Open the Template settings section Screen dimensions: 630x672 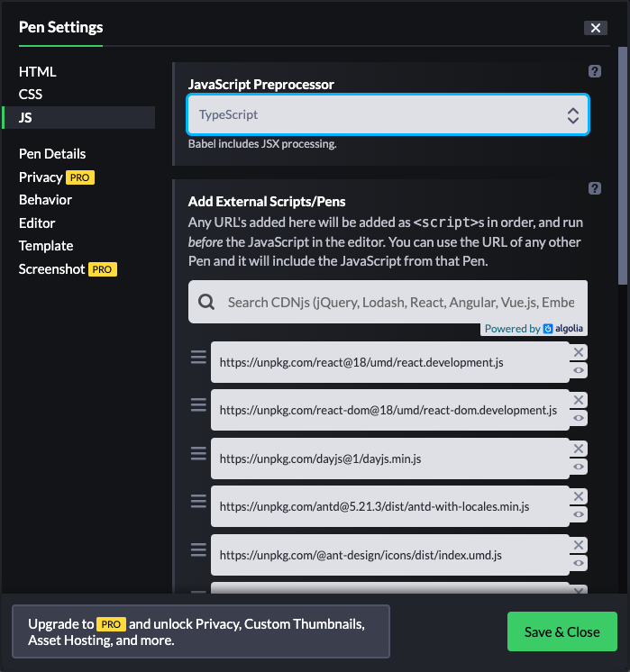(46, 246)
